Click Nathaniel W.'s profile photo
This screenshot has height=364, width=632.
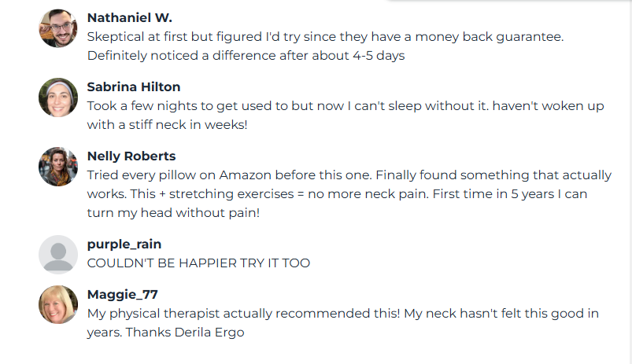click(x=58, y=29)
